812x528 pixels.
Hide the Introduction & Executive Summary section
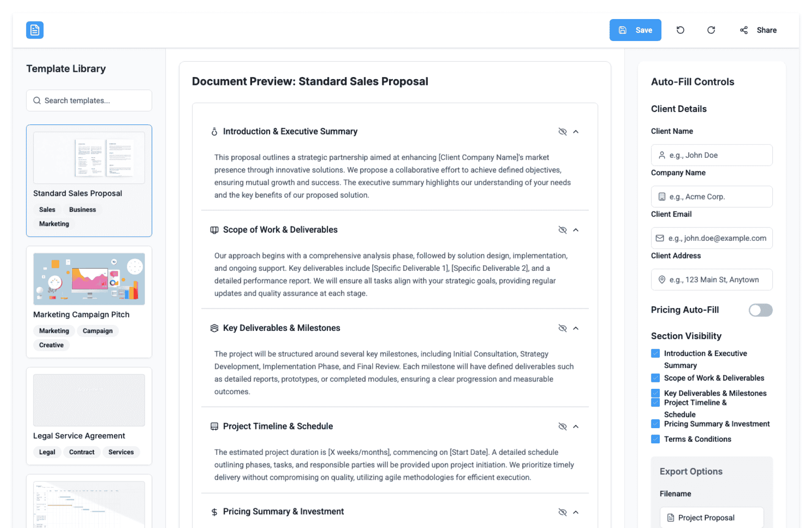click(x=562, y=132)
